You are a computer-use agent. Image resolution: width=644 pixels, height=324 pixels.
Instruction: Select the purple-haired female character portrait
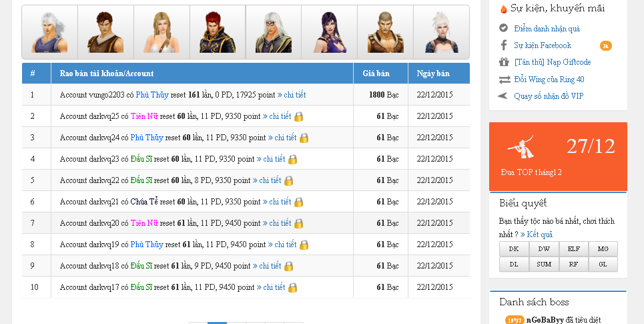(x=329, y=32)
